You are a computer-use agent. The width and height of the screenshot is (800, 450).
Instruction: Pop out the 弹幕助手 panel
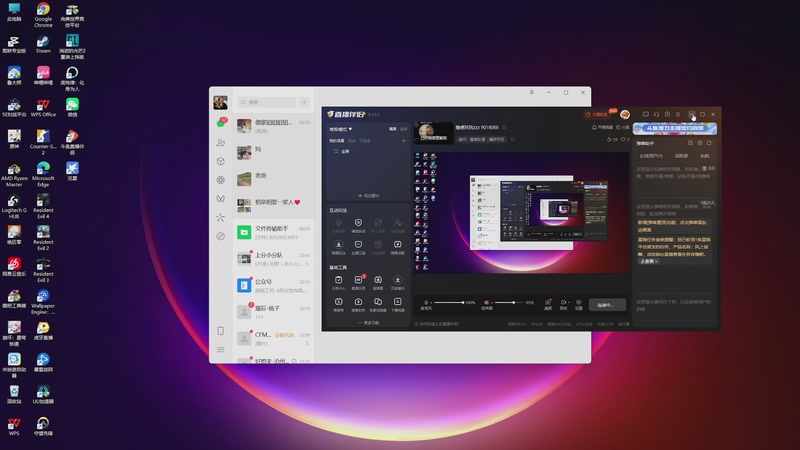tap(709, 143)
